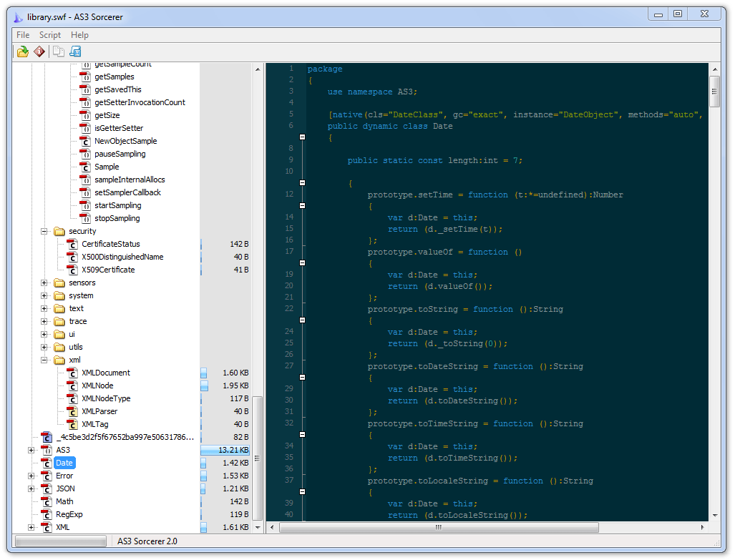Viewport: 735px width, 560px height.
Task: Click the red diamond info toolbar icon
Action: (x=39, y=51)
